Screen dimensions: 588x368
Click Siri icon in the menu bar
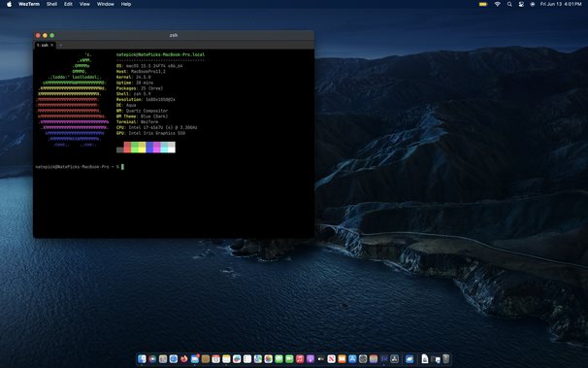(532, 4)
